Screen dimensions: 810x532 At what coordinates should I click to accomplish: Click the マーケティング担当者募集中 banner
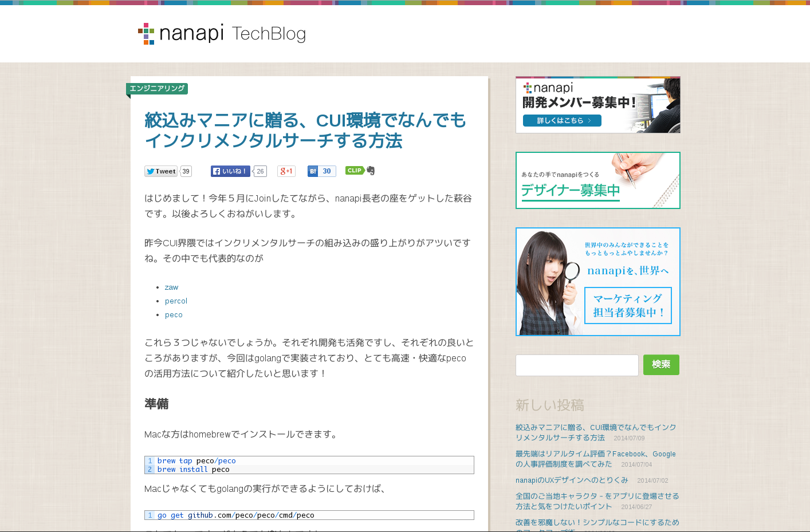[598, 282]
